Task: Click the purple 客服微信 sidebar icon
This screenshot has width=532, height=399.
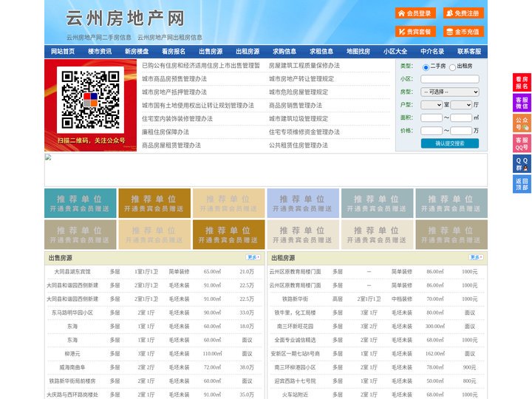Action: point(522,103)
